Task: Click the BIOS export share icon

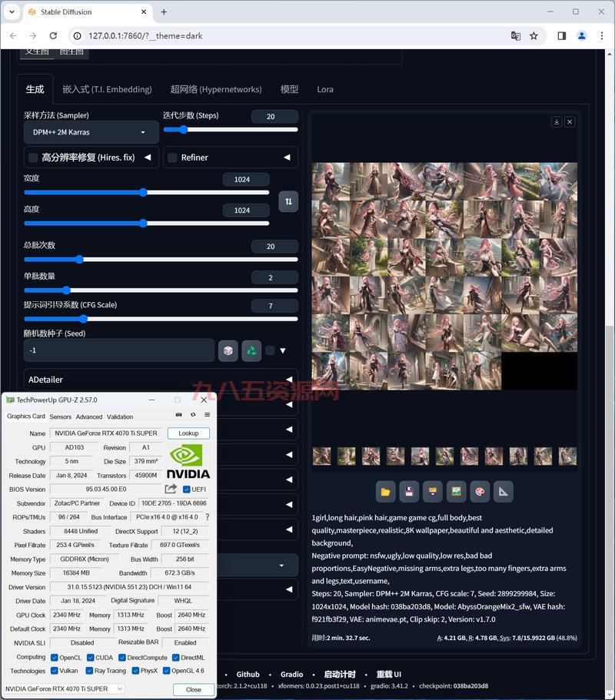Action: pos(171,489)
